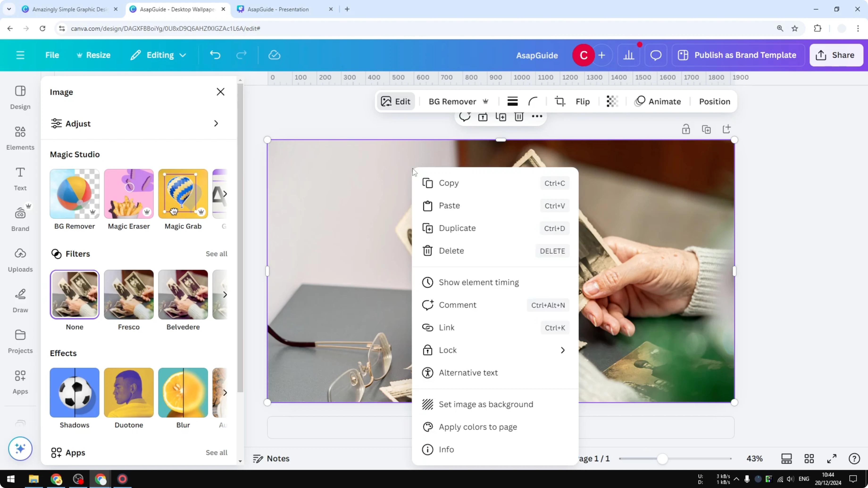Expand the Magic Studio tools row chevron
Viewport: 868px width, 488px height.
click(225, 194)
